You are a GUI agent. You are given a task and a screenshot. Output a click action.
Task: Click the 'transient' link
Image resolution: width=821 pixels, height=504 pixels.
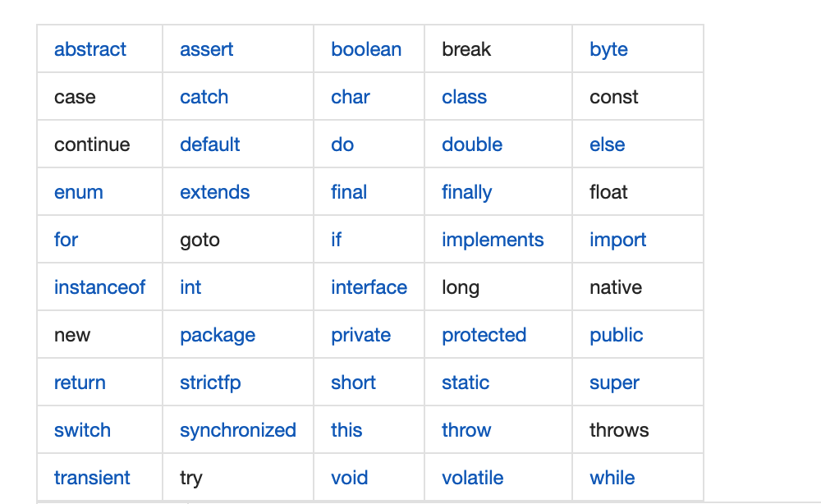pyautogui.click(x=92, y=478)
